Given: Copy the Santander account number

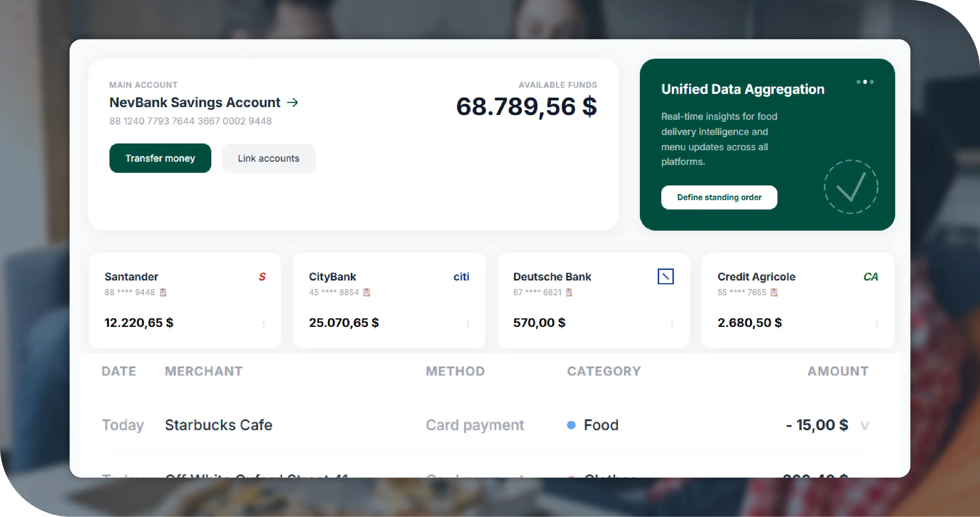Looking at the screenshot, I should pyautogui.click(x=163, y=292).
